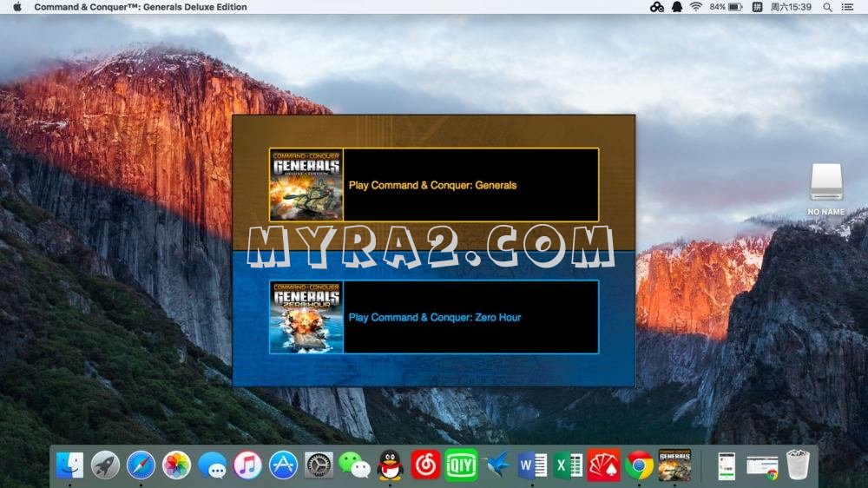Launch iQIYI green icon in Dock

point(461,465)
